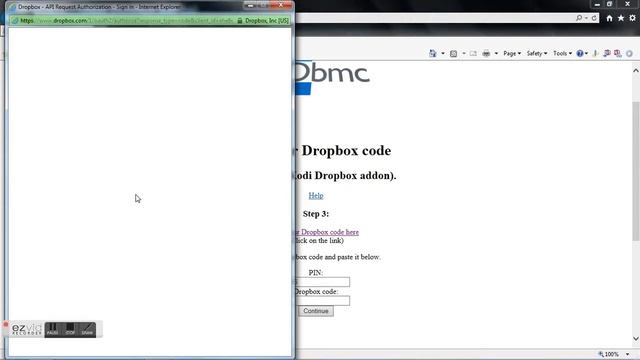Open the Tools menu in command bar
Screen dimensions: 640x360
(x=562, y=53)
